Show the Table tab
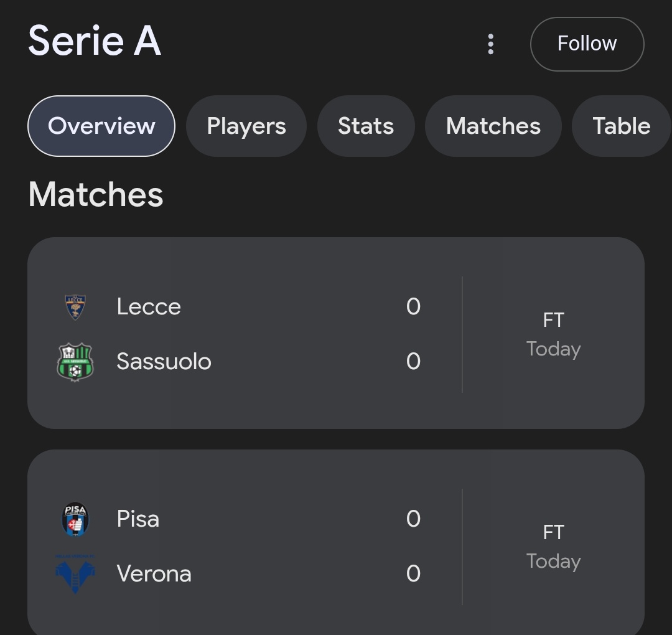 click(621, 126)
